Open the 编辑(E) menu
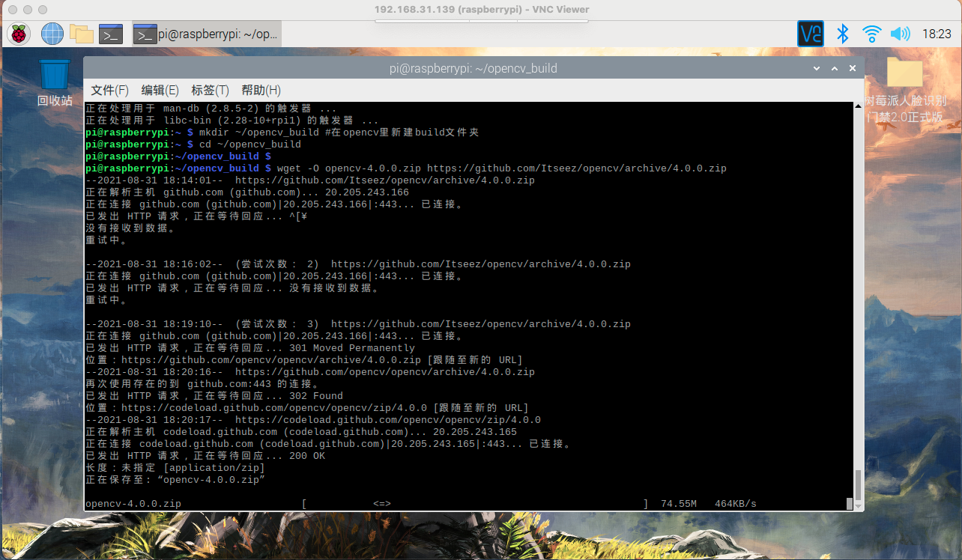962x560 pixels. tap(160, 90)
